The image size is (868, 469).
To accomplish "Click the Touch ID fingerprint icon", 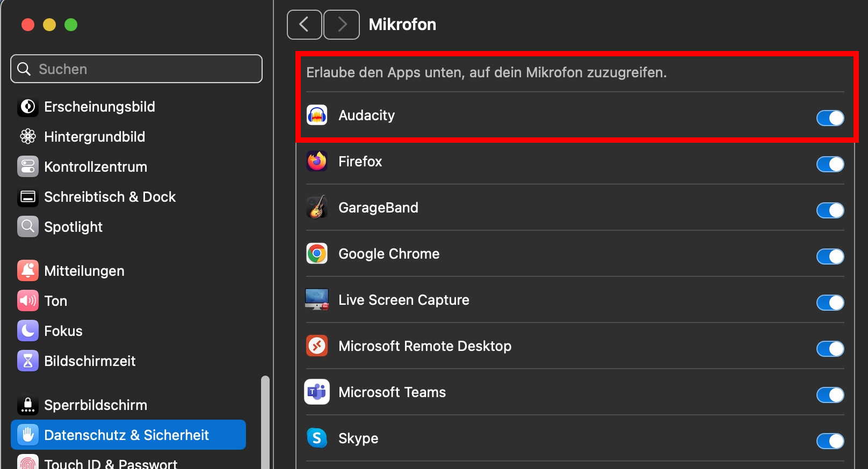I will point(28,463).
